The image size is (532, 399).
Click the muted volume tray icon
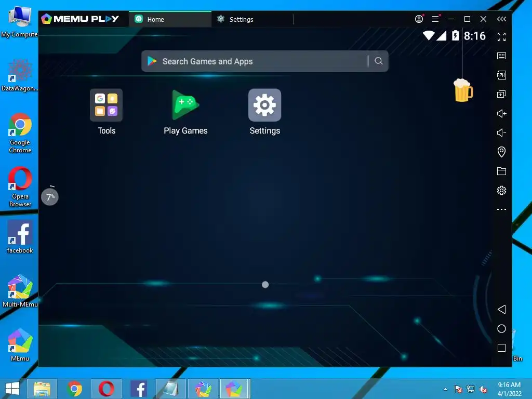483,389
